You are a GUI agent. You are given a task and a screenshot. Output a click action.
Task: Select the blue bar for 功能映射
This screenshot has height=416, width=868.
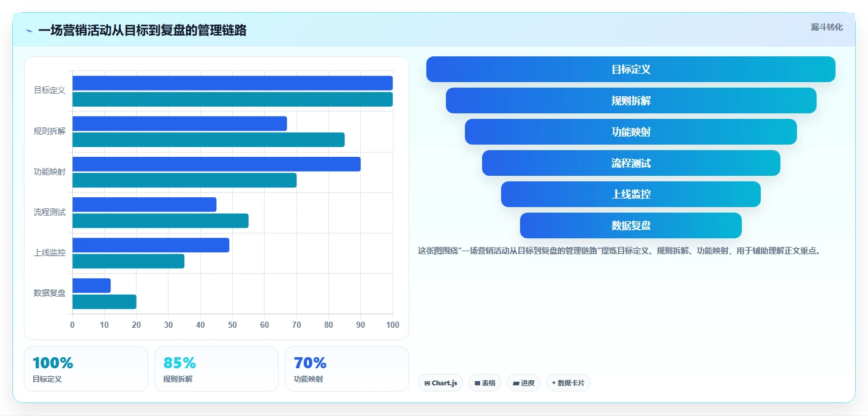216,164
